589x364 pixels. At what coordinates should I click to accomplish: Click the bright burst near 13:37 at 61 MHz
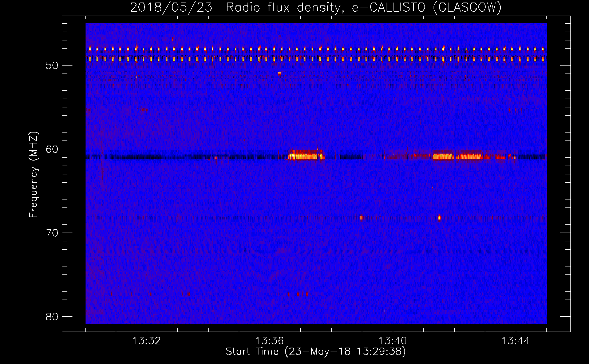point(306,155)
